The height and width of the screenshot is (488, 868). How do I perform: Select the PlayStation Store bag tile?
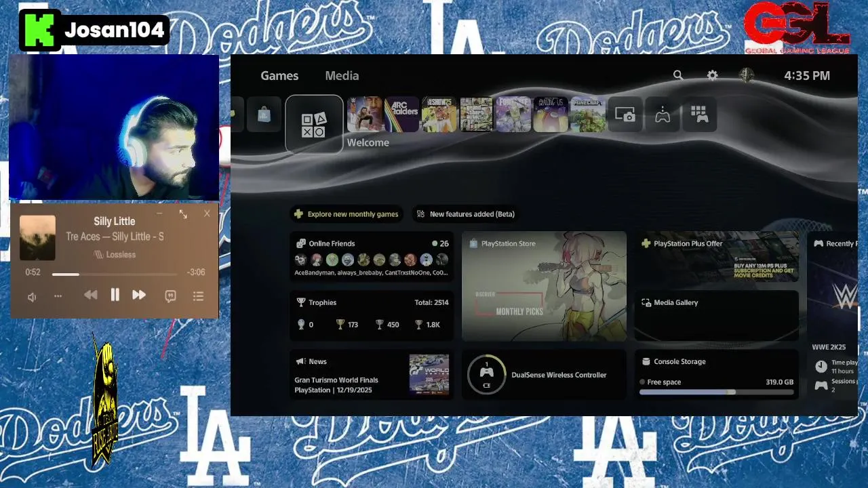[x=264, y=115]
